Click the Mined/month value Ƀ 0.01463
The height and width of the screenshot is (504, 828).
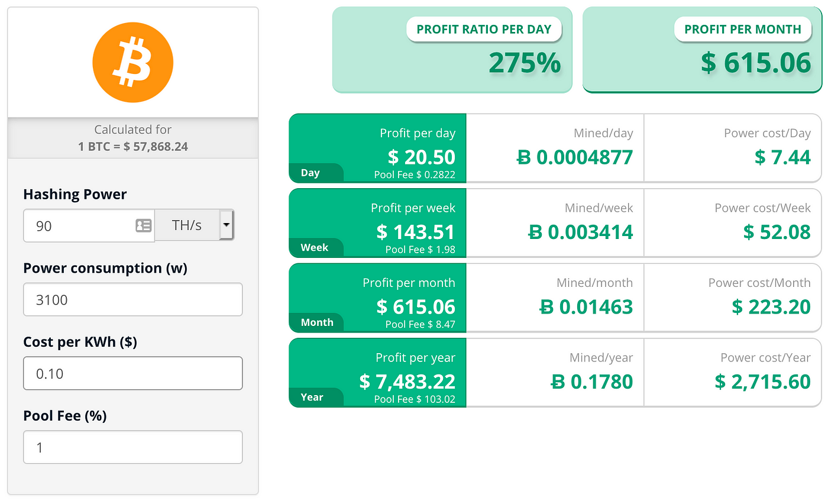pos(586,306)
